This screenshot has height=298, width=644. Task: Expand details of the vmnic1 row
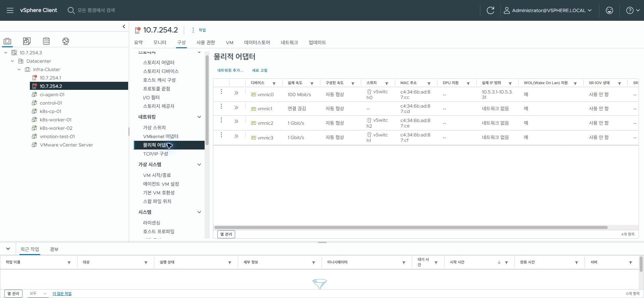pyautogui.click(x=236, y=108)
